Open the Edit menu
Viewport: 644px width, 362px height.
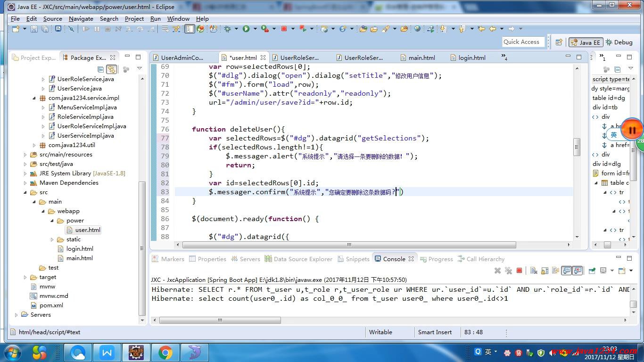click(x=32, y=18)
